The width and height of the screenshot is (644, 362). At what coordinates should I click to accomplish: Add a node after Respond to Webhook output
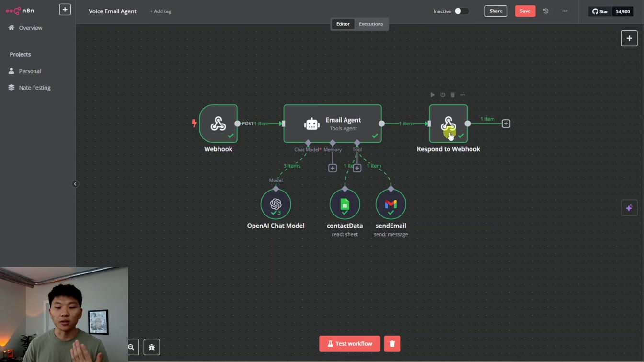coord(506,124)
